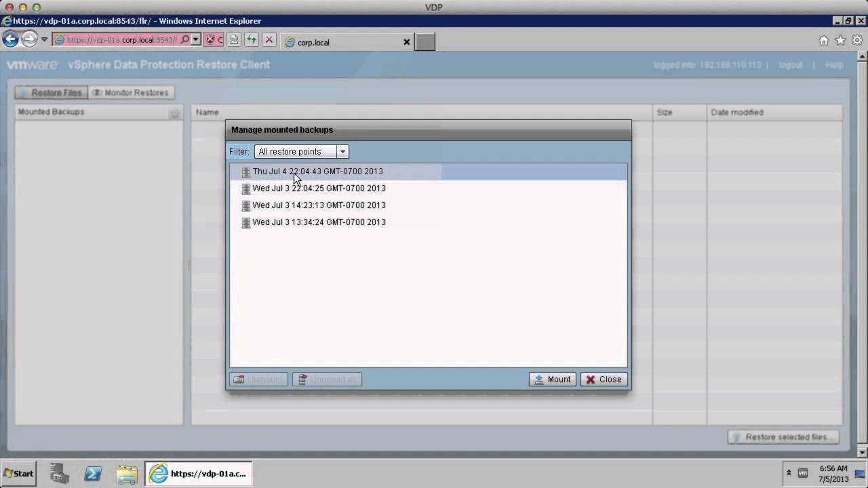Click the Unmount all button
The width and height of the screenshot is (868, 488).
pos(327,380)
